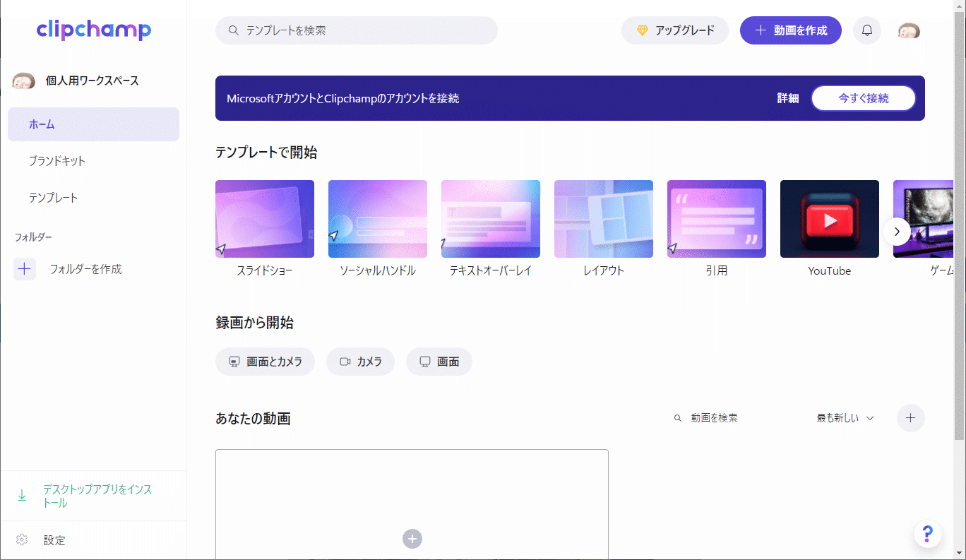966x560 pixels.
Task: Click the 今すぐ接続 button
Action: pos(863,98)
